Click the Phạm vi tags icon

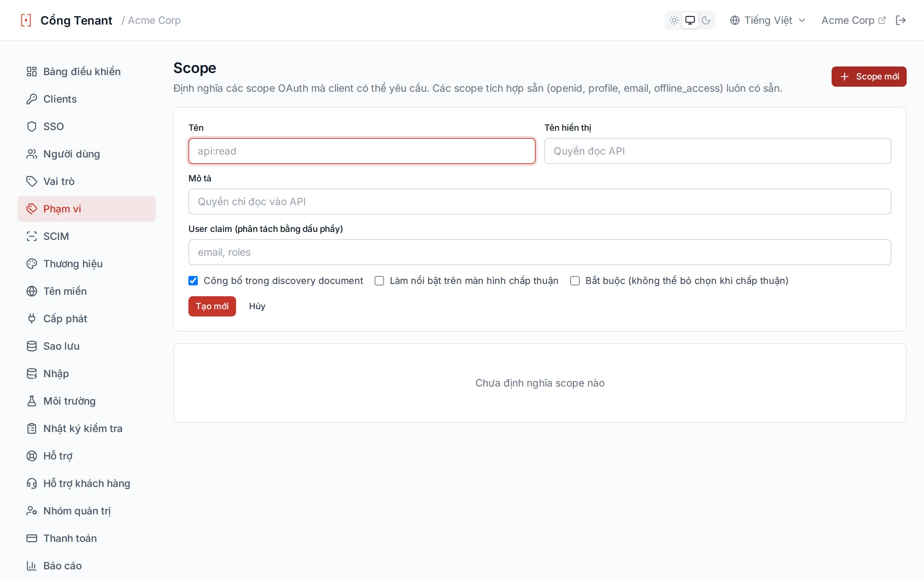(x=32, y=209)
